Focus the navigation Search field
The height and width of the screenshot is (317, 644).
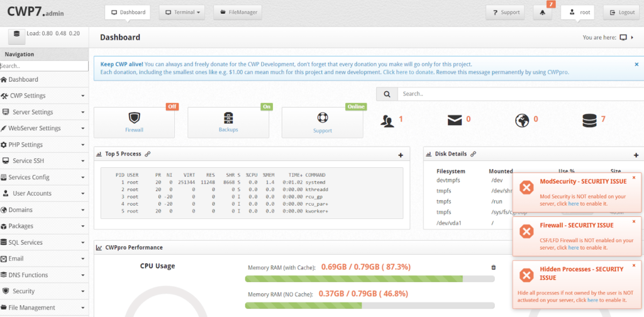[44, 65]
